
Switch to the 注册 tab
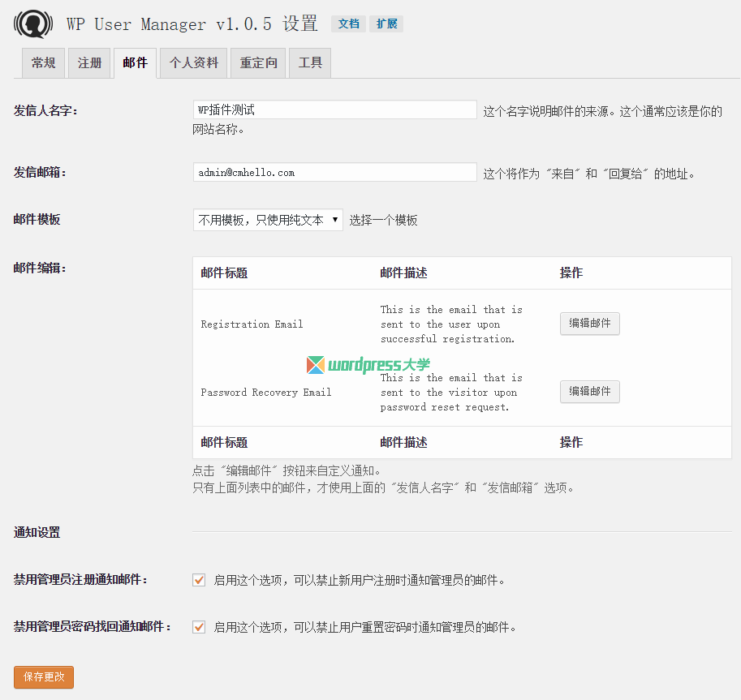[89, 62]
